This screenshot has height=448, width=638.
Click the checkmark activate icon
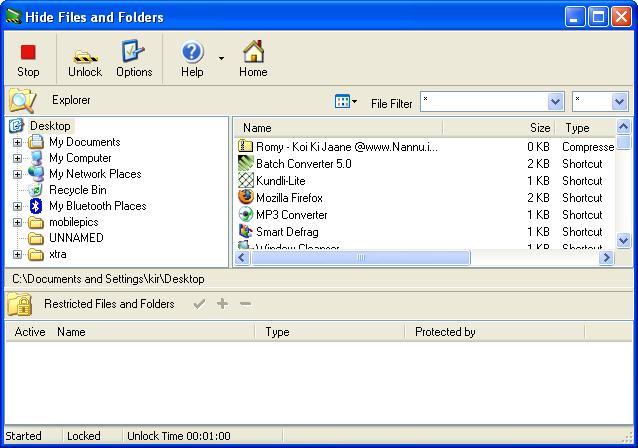point(199,304)
